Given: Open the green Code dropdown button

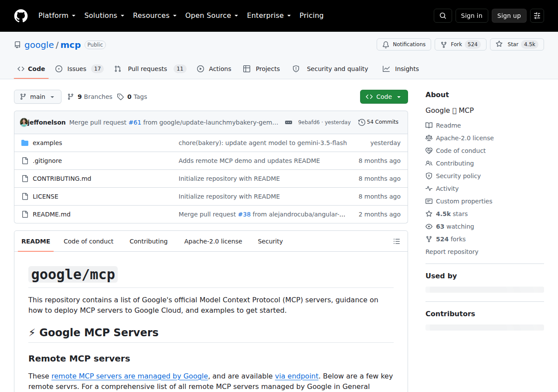Looking at the screenshot, I should (384, 97).
